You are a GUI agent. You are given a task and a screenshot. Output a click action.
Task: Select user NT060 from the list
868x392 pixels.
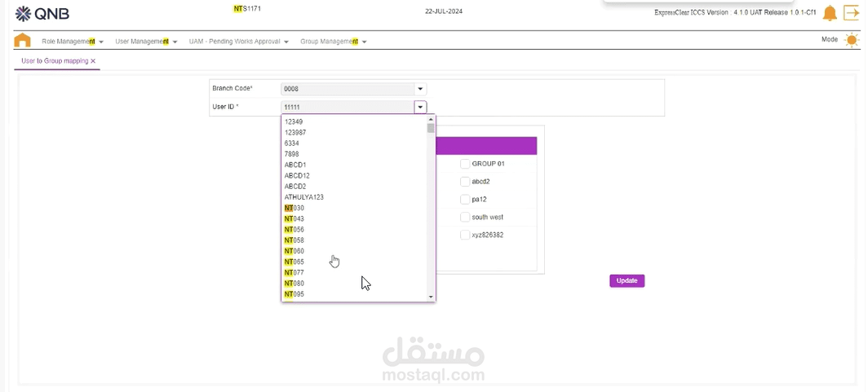click(354, 251)
